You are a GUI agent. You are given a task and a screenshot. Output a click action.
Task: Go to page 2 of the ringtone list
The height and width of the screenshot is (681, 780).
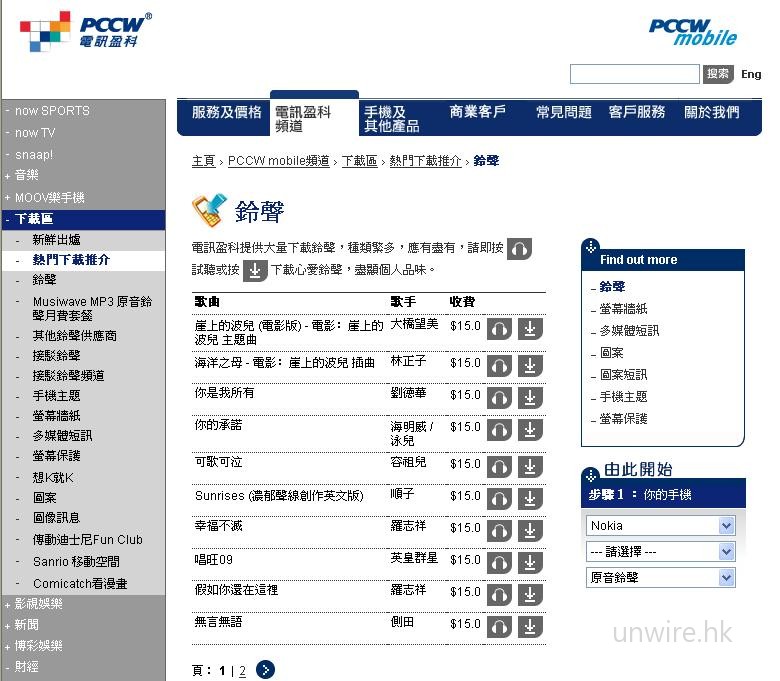[242, 671]
